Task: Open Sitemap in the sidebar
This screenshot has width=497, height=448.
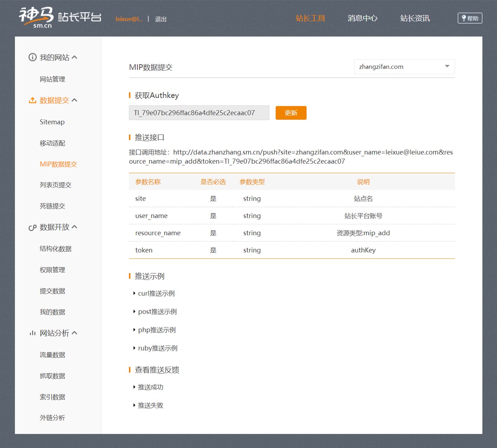Action: point(52,122)
